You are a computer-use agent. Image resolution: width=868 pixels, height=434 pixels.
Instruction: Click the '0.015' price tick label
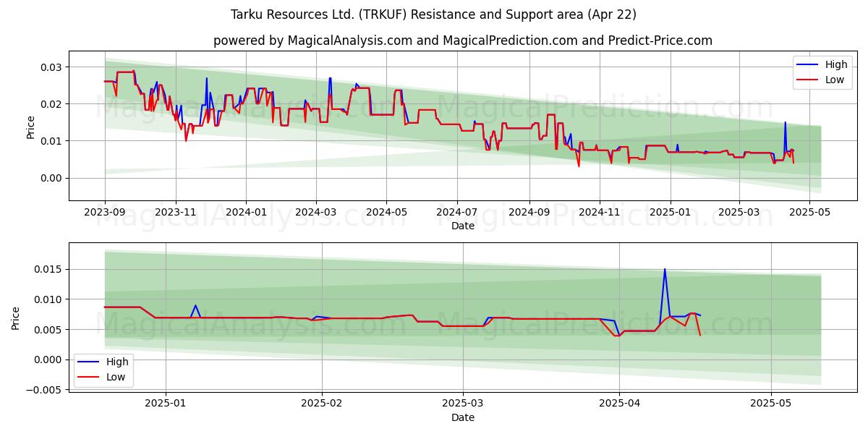tap(48, 269)
